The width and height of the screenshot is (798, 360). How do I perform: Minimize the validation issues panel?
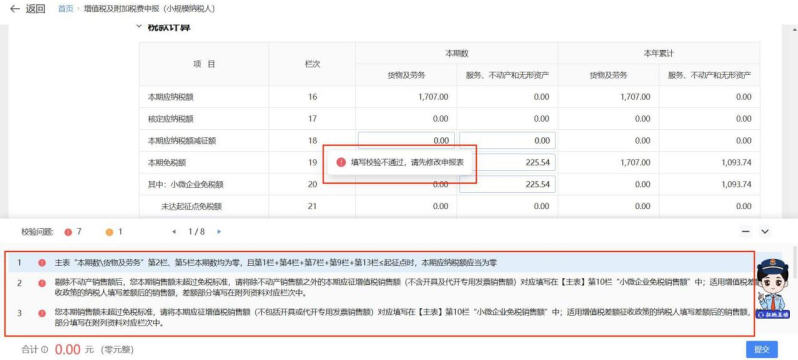(746, 232)
